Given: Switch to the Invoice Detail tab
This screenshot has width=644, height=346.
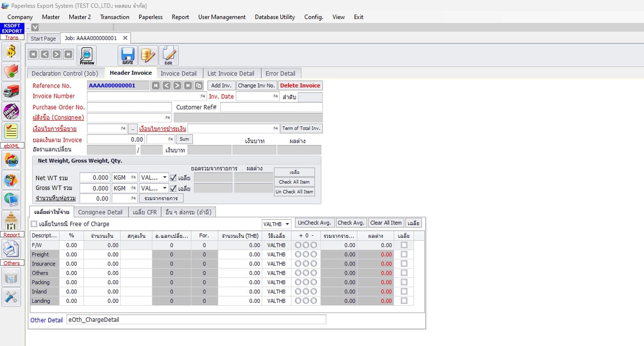Looking at the screenshot, I should tap(179, 73).
